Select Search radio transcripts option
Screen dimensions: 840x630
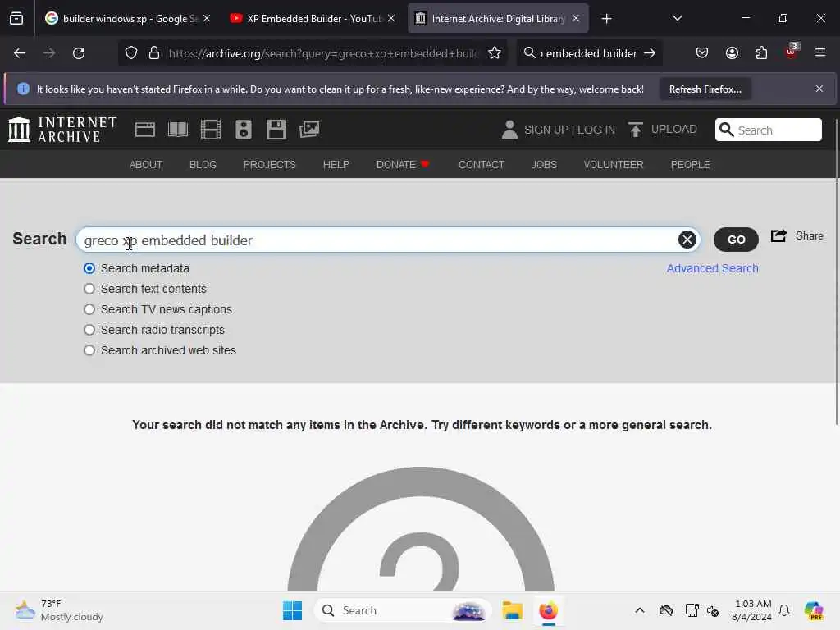pos(89,330)
